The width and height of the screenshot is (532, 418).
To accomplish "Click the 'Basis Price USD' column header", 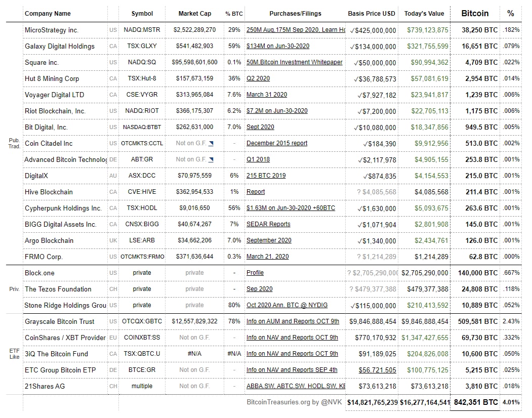I will [372, 14].
